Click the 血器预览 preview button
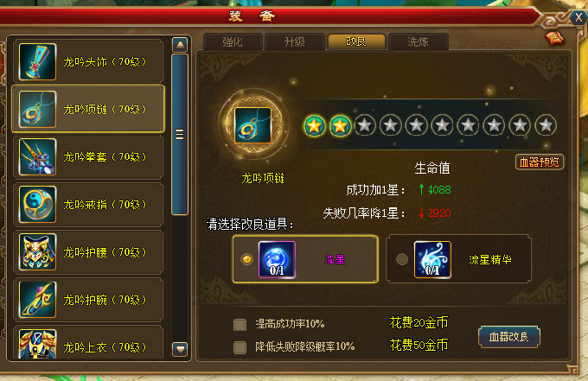Viewport: 588px width, 381px height. tap(540, 162)
